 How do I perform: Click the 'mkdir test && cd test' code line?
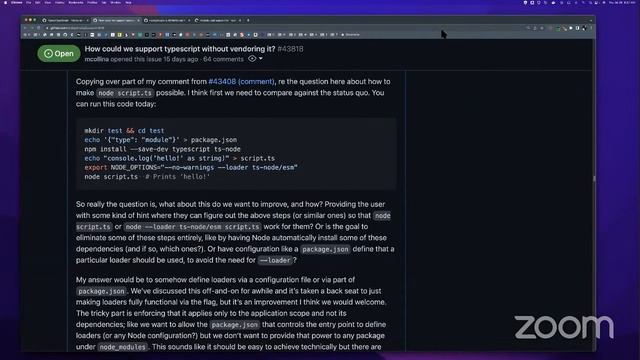(x=124, y=131)
